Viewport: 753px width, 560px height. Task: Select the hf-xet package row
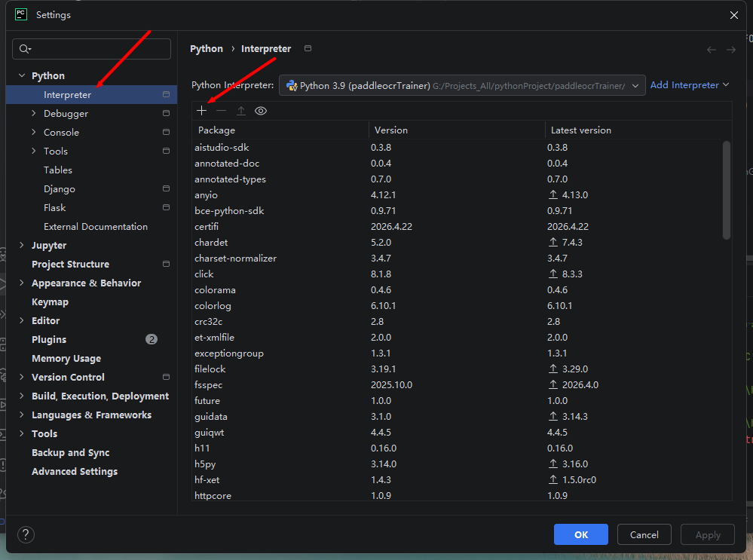click(x=457, y=480)
